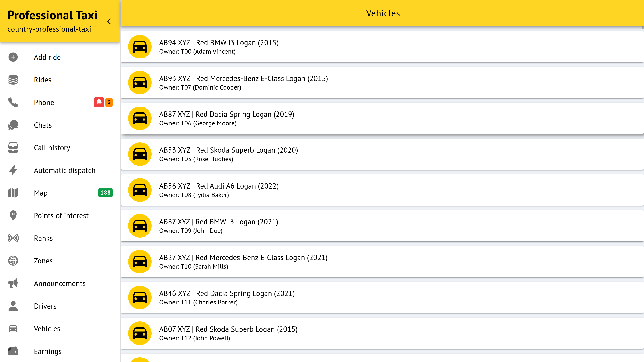Screen dimensions: 644x362
Task: Open the Zones section
Action: [43, 261]
